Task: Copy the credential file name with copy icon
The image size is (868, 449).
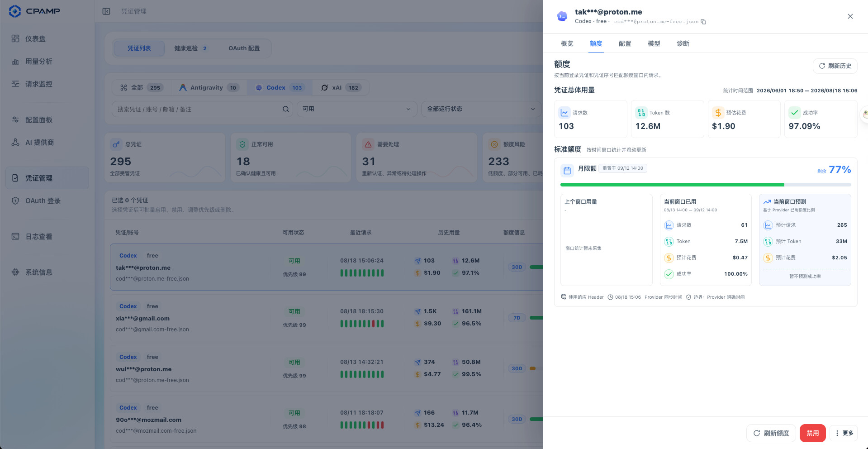Action: [x=703, y=22]
